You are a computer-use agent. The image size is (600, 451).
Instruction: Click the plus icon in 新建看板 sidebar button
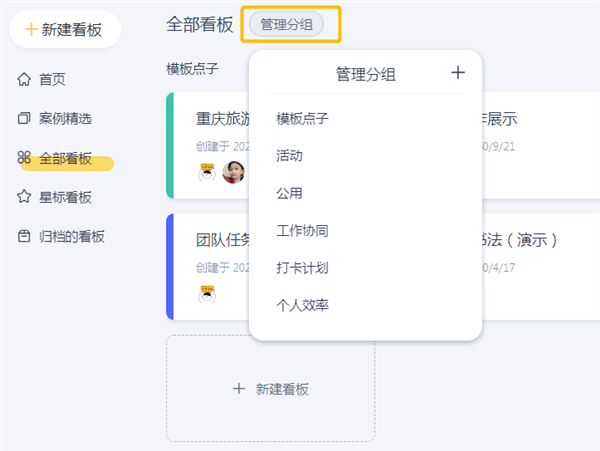click(x=31, y=29)
